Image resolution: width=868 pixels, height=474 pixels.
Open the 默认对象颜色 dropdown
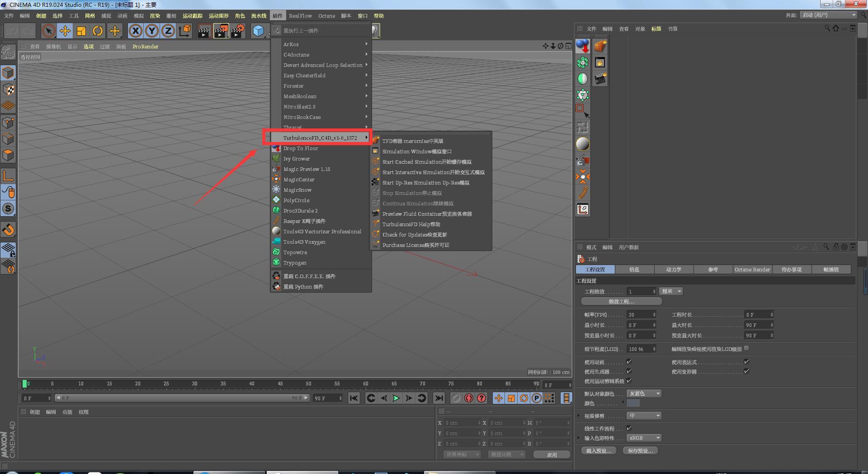point(644,393)
